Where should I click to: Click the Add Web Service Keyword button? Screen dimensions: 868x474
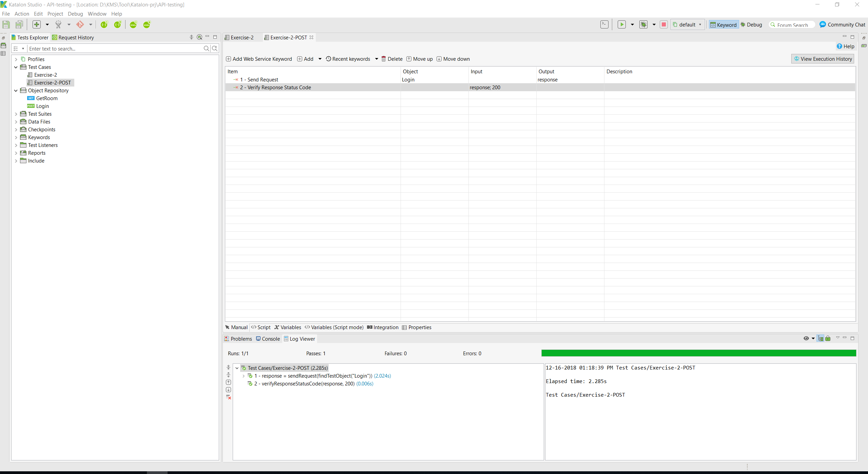tap(259, 59)
